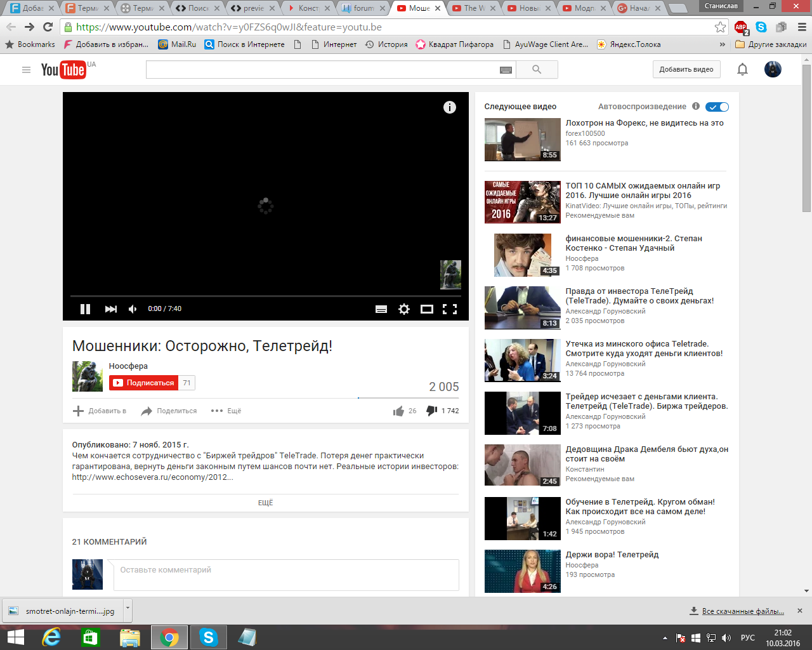Click the Поделиться share button
The height and width of the screenshot is (650, 812).
coord(169,411)
